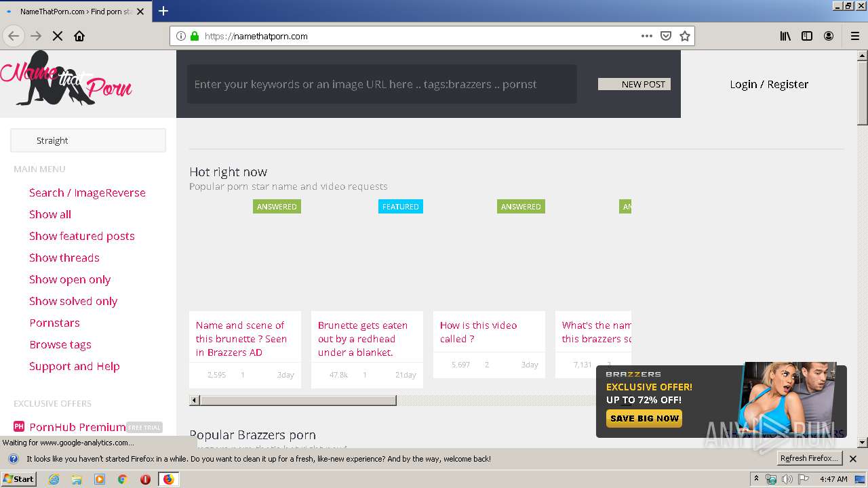868x488 pixels.
Task: Click the vertical scrollbar up arrow
Action: [863, 55]
